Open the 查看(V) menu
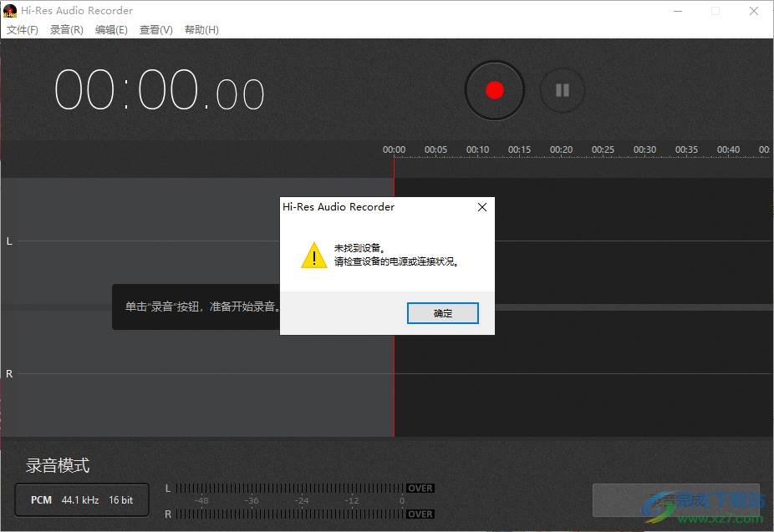 coord(155,29)
